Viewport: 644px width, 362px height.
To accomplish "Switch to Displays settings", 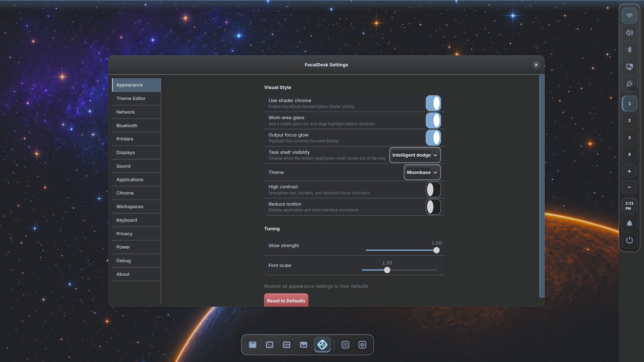I will click(x=136, y=153).
